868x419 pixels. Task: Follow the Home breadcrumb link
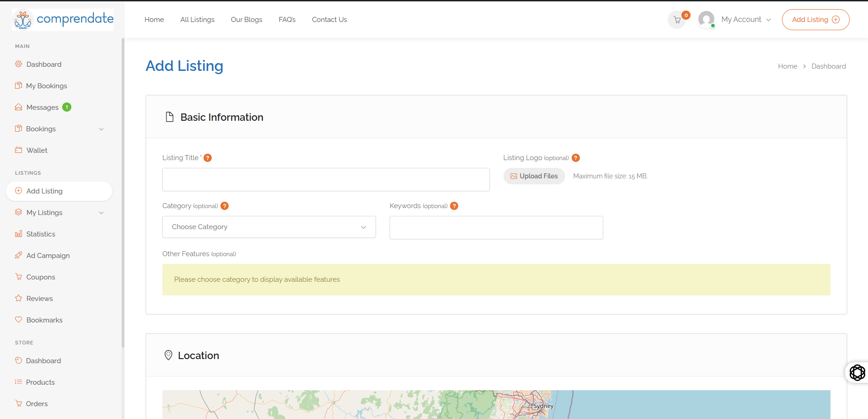(x=788, y=66)
